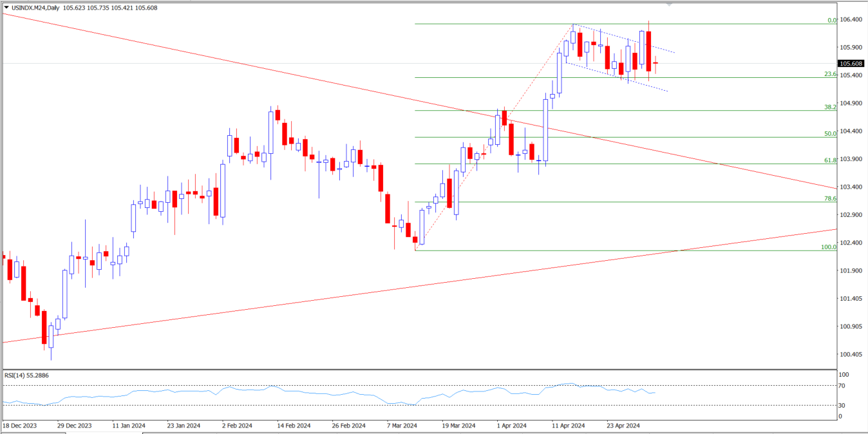Click the 14 Feb 2024 date label

(x=294, y=426)
